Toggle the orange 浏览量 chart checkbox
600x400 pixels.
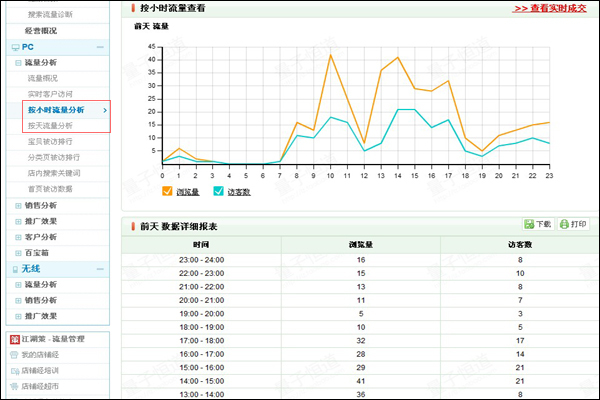click(x=167, y=191)
